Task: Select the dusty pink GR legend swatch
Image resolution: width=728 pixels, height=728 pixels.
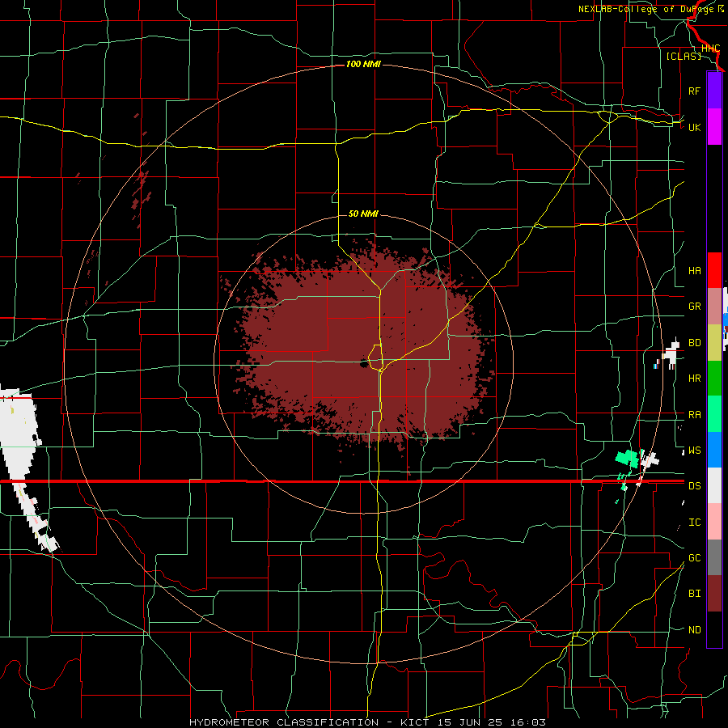Action: click(x=714, y=306)
